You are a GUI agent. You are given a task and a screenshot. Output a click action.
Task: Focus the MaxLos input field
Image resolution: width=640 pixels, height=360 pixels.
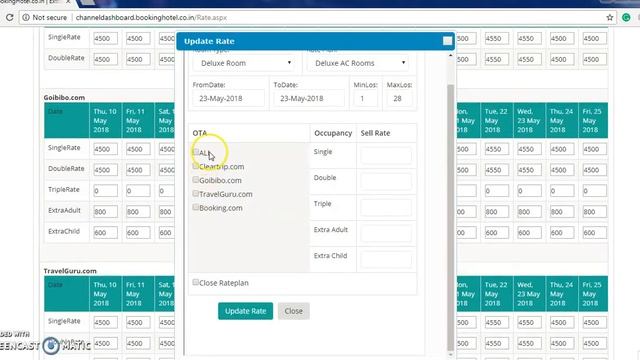tap(399, 98)
